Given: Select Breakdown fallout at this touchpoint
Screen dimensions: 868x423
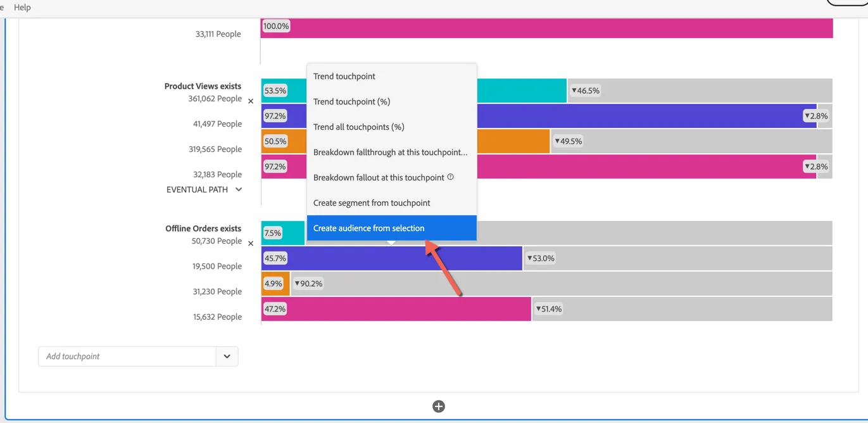Looking at the screenshot, I should (x=392, y=178).
